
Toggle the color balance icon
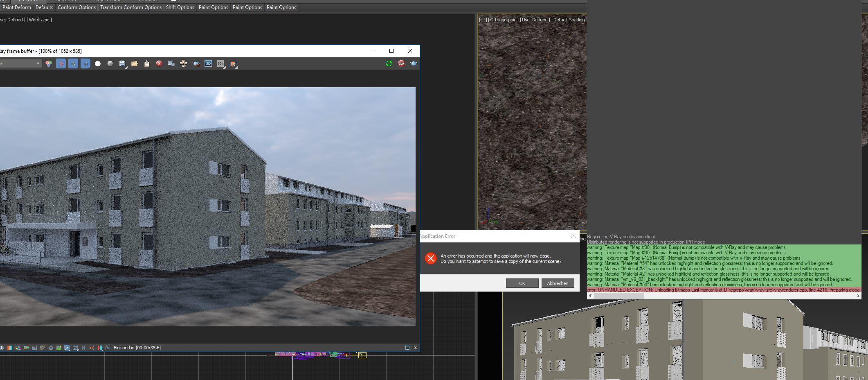(26, 348)
